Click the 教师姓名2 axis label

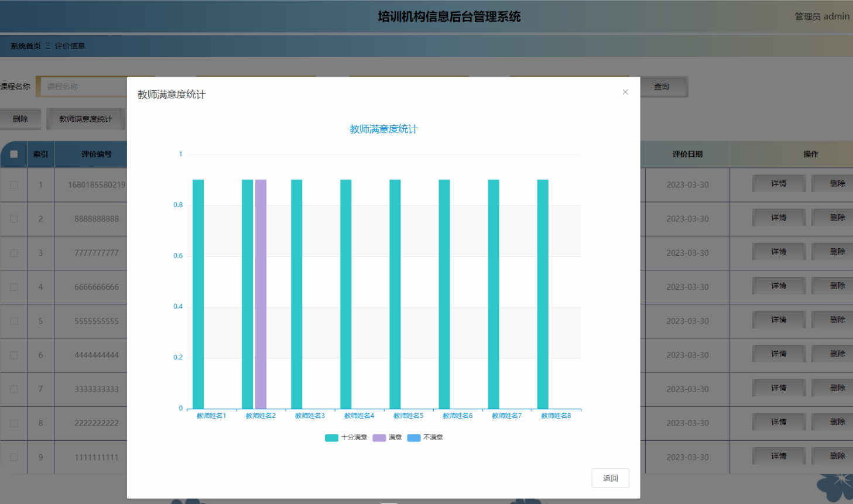[x=261, y=416]
